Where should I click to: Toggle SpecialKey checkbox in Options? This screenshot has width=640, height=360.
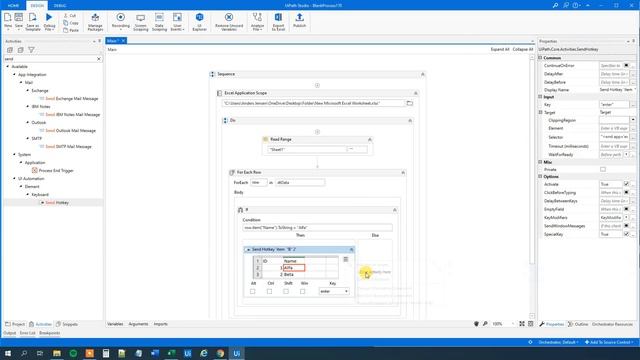tap(627, 234)
